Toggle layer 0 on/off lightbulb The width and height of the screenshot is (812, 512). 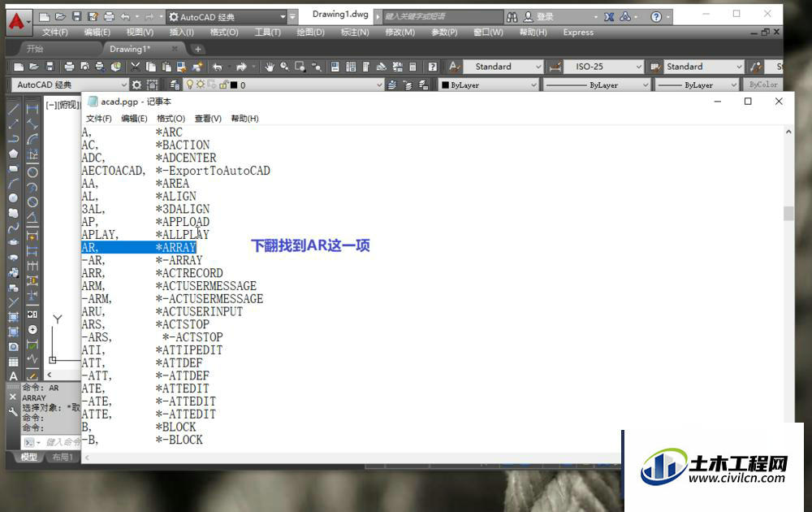coord(189,84)
